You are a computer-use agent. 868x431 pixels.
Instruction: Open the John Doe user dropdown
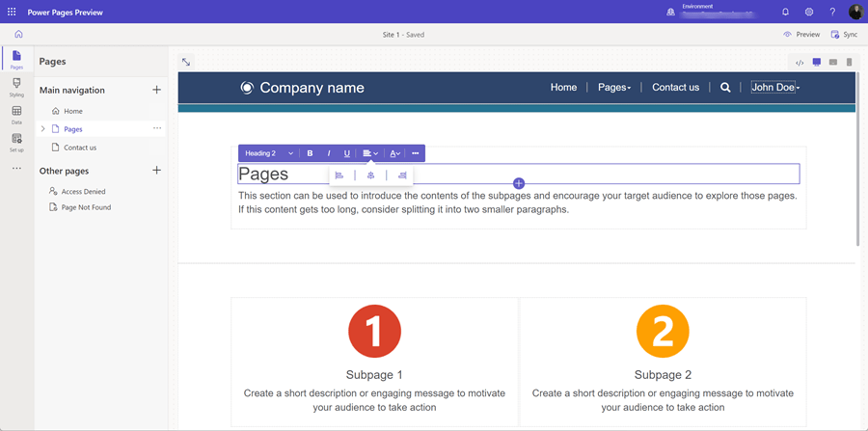[775, 87]
